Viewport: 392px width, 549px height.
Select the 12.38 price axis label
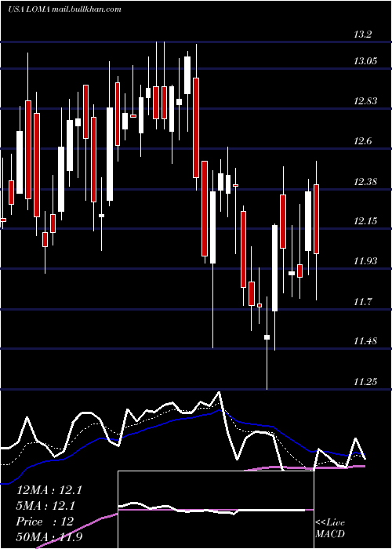[365, 181]
